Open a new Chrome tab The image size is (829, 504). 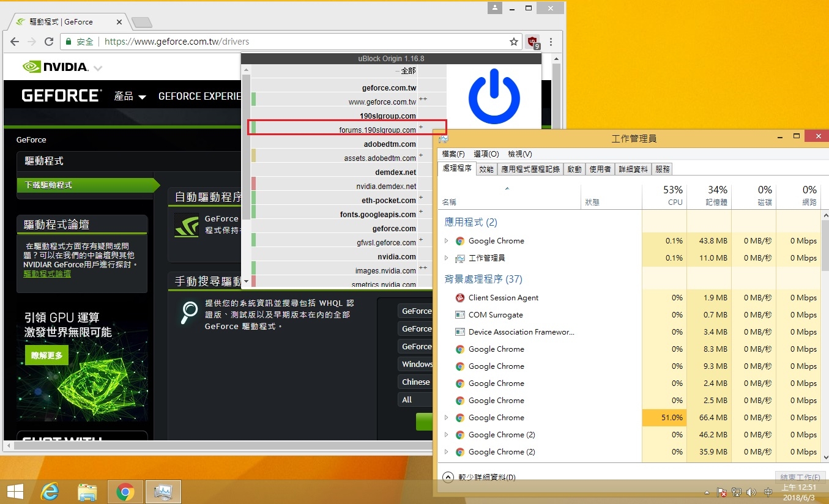(141, 23)
